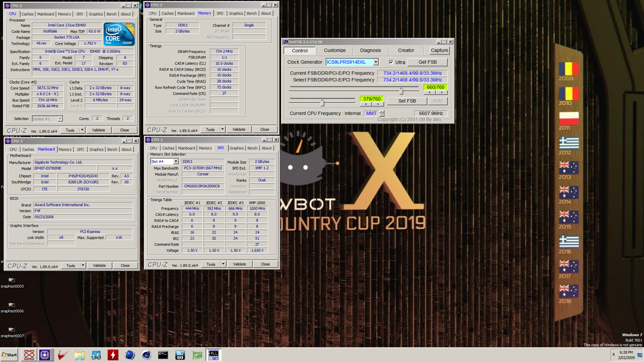Click Close in CPU-Z Memory window
Image resolution: width=644 pixels, height=362 pixels.
click(265, 129)
